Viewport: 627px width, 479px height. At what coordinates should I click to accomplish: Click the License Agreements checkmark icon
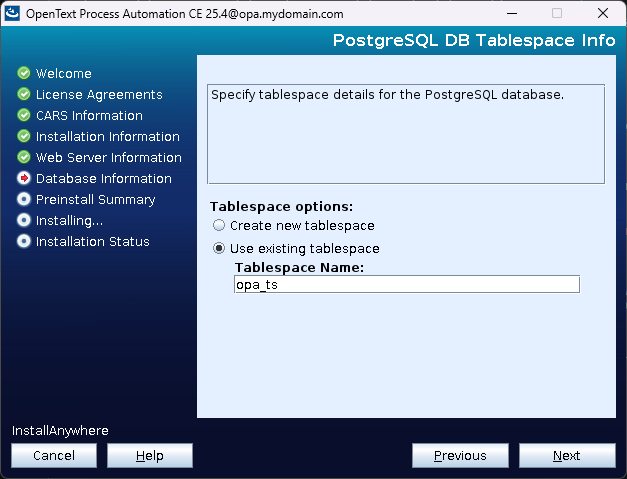click(x=24, y=94)
